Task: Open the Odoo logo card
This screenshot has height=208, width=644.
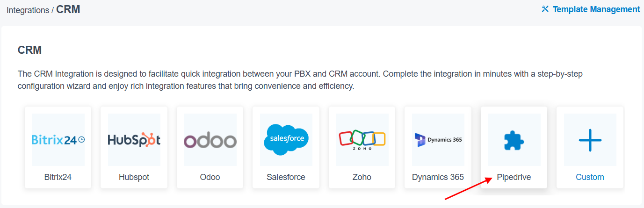Action: (210, 140)
